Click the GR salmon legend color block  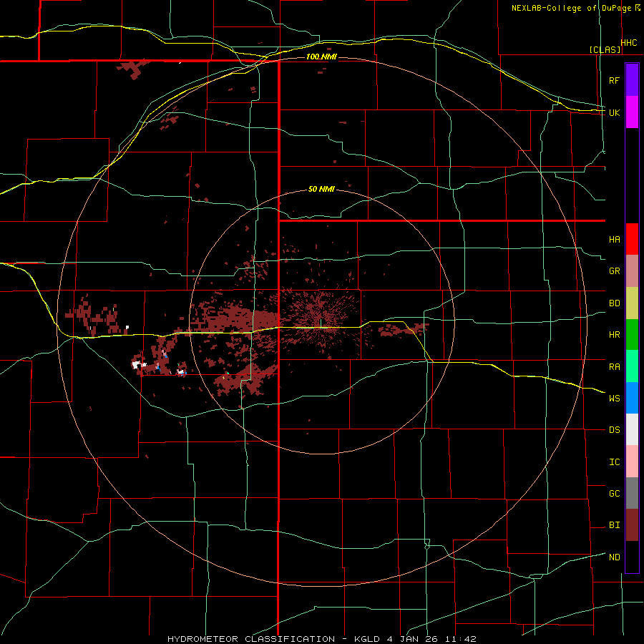tap(632, 271)
